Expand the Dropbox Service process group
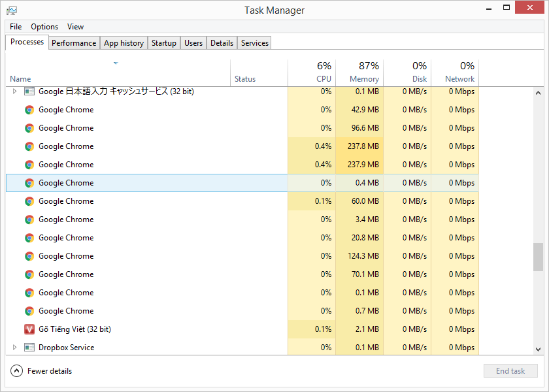 coord(14,348)
